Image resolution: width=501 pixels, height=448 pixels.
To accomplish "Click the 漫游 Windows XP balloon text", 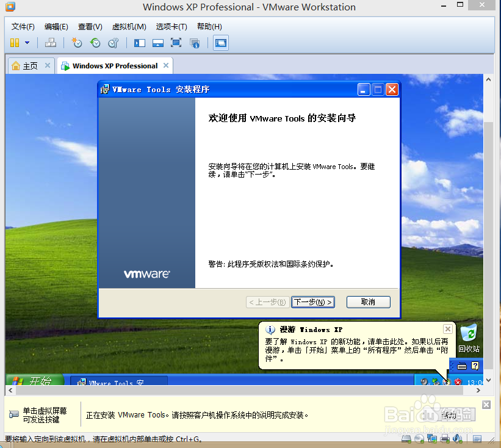I will tap(356, 350).
